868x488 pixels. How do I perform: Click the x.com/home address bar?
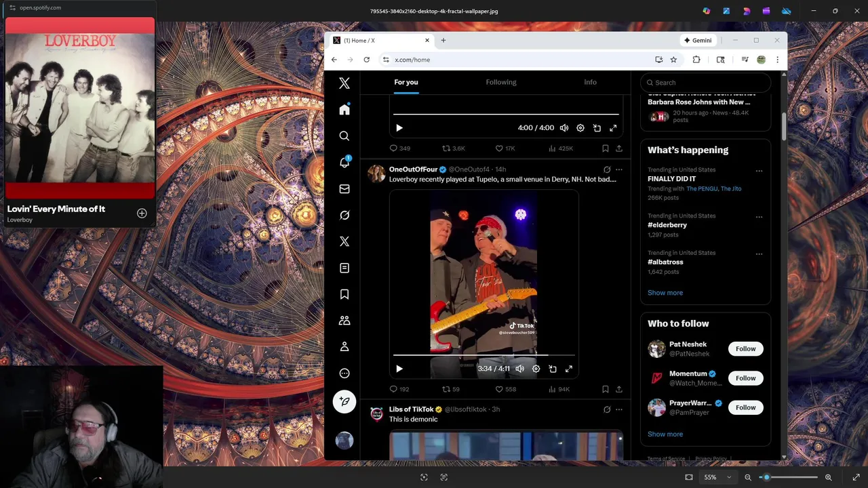tap(515, 60)
